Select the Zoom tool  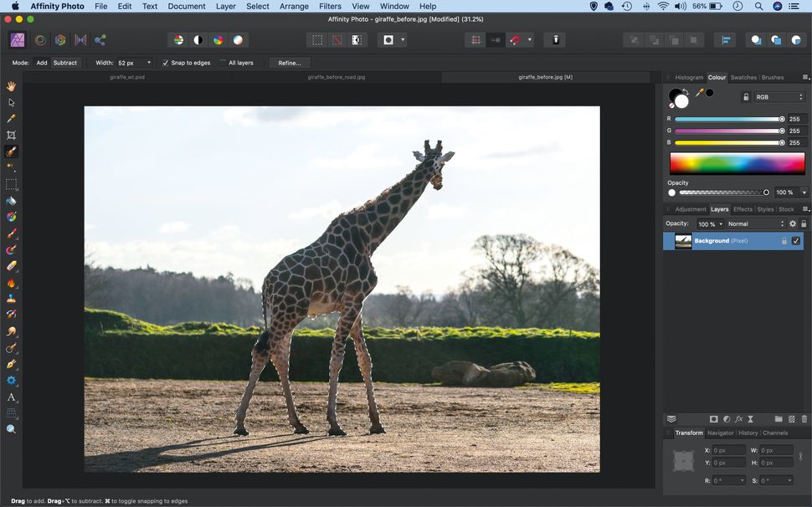click(11, 428)
